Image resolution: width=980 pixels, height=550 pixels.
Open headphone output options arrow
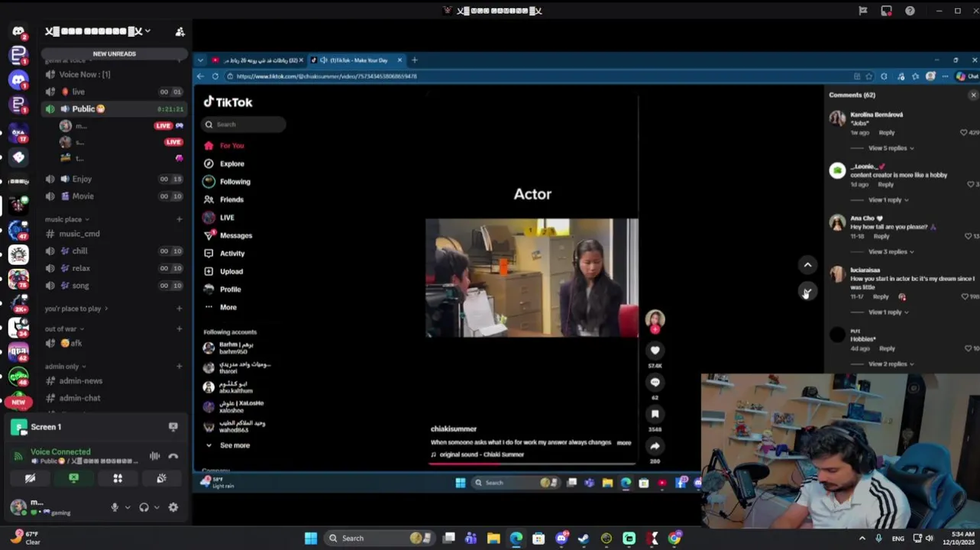(x=157, y=507)
